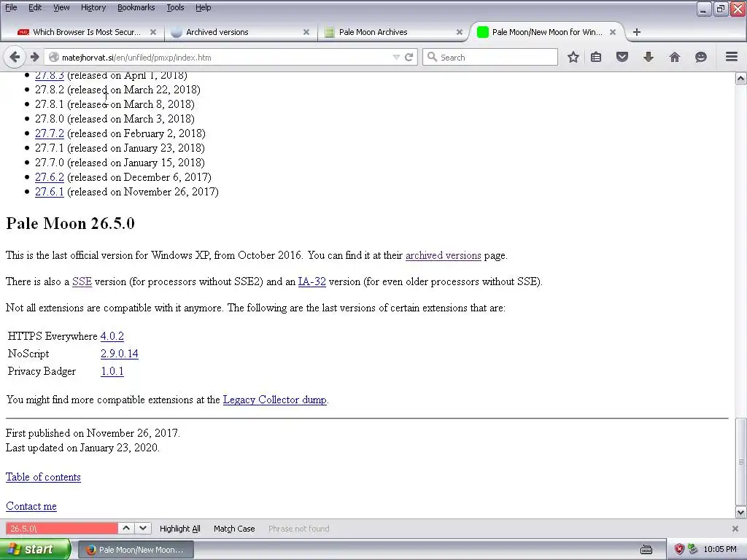
Task: Expand the URL history dropdown arrow
Action: coord(396,57)
